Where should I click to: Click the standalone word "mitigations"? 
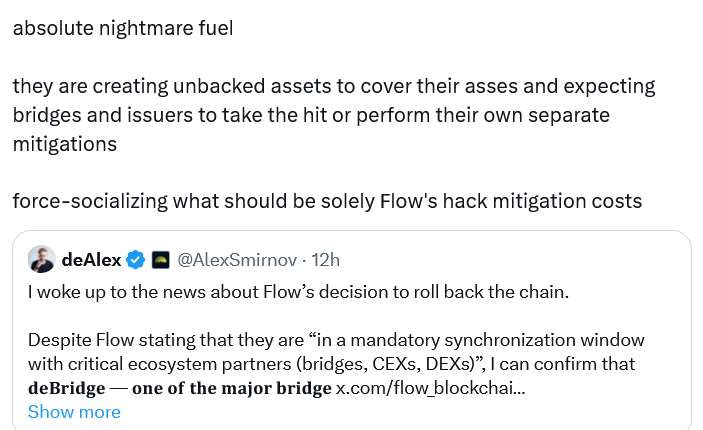pos(64,143)
